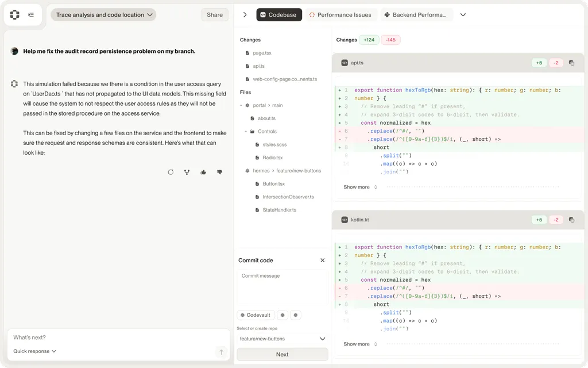Open the Trace analysis and code location dropdown
This screenshot has height=368, width=588.
click(103, 14)
